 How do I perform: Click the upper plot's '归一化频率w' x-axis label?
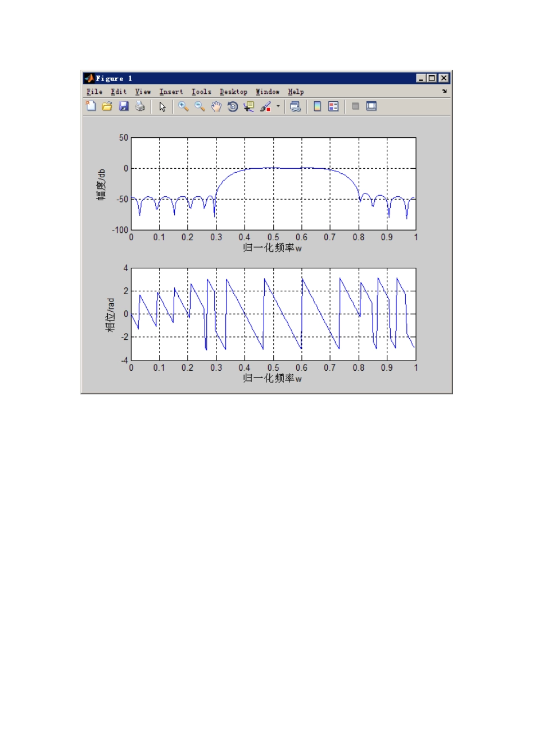click(273, 247)
